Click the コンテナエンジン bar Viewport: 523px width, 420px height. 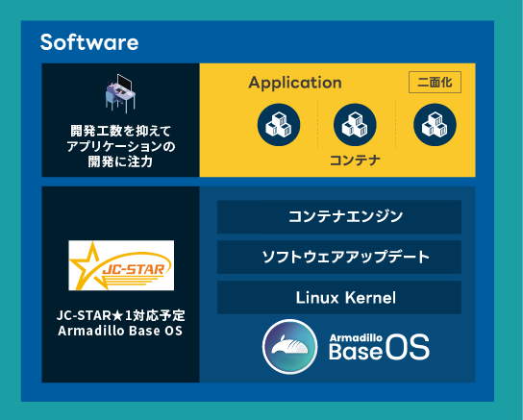pyautogui.click(x=339, y=216)
